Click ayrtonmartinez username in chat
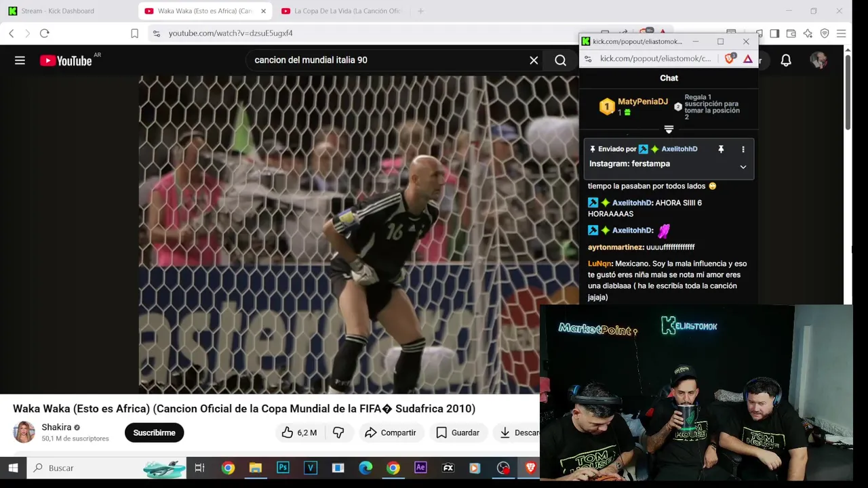The height and width of the screenshot is (488, 868). (616, 247)
